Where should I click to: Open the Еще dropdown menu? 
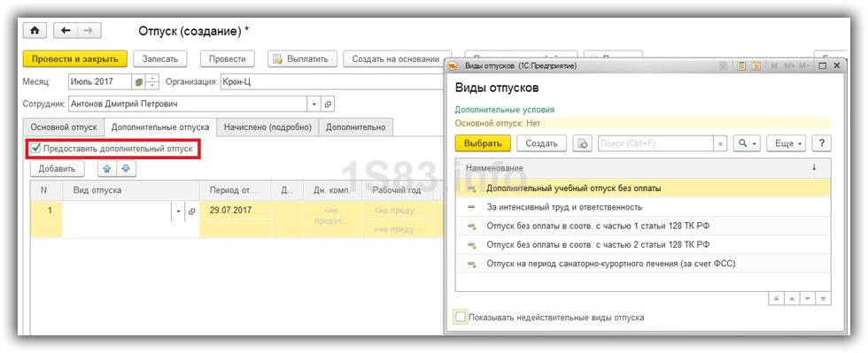(788, 143)
